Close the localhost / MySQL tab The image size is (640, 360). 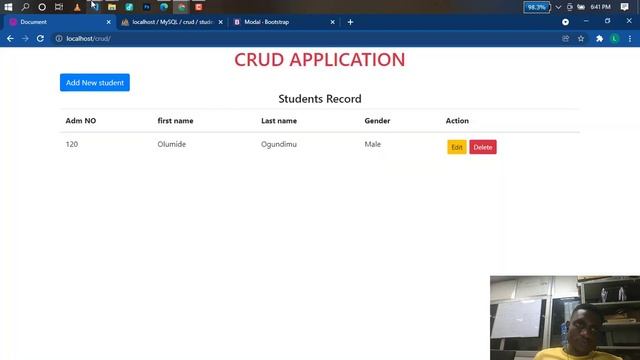pyautogui.click(x=220, y=22)
